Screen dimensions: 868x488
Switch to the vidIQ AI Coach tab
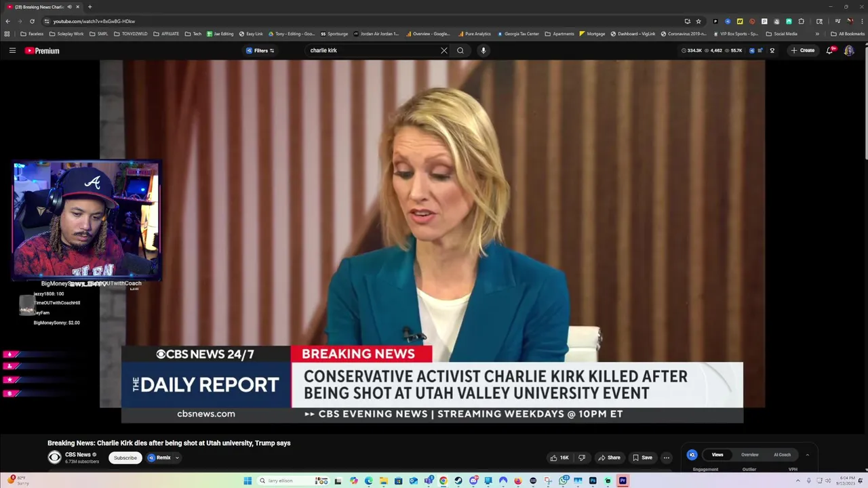pos(783,455)
